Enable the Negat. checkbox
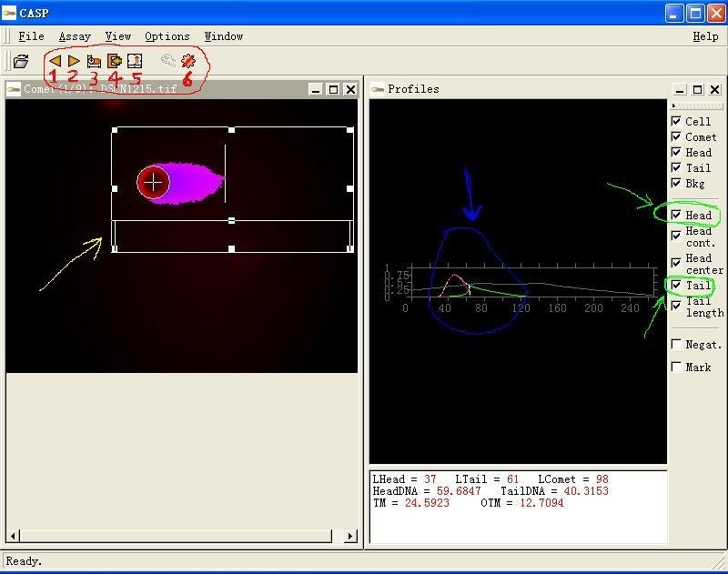 click(x=676, y=344)
